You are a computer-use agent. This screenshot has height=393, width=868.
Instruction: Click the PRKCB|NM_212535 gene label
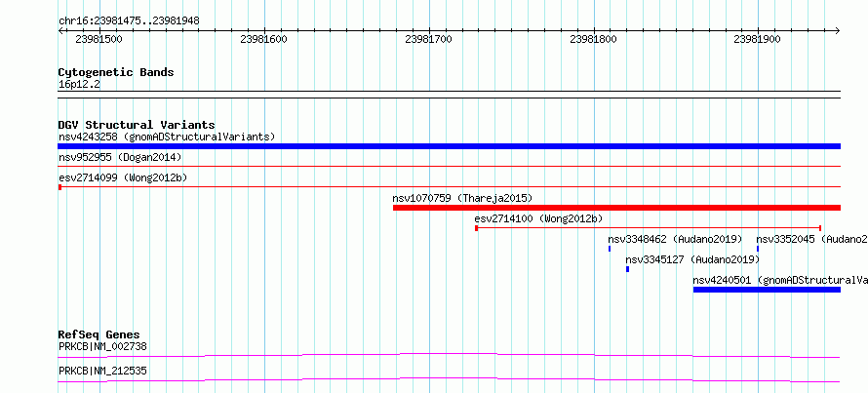102,371
